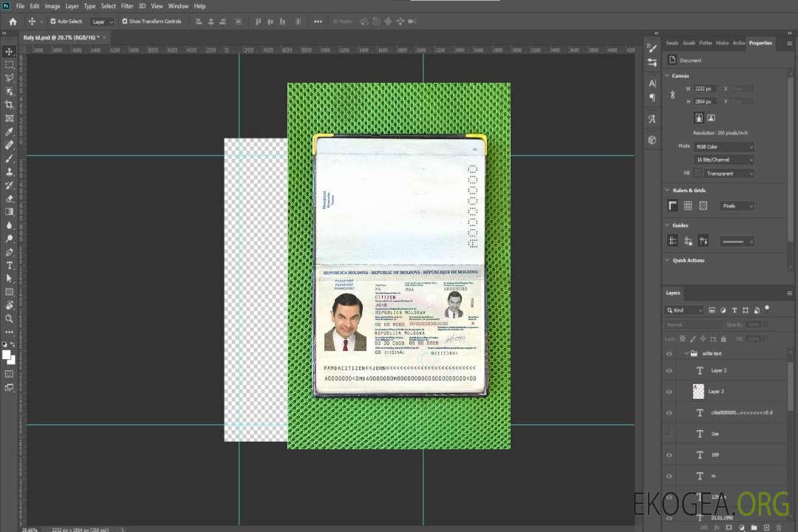The image size is (798, 532).
Task: Click the canvas Width field
Action: click(705, 89)
